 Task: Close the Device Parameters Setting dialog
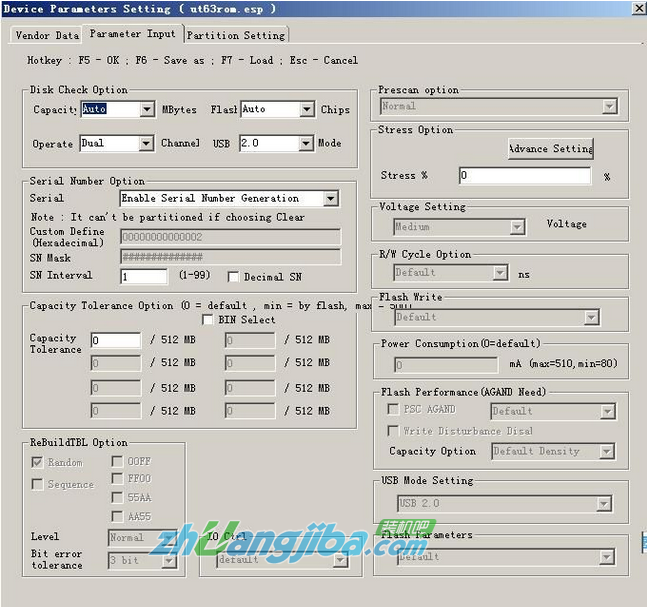(x=636, y=9)
